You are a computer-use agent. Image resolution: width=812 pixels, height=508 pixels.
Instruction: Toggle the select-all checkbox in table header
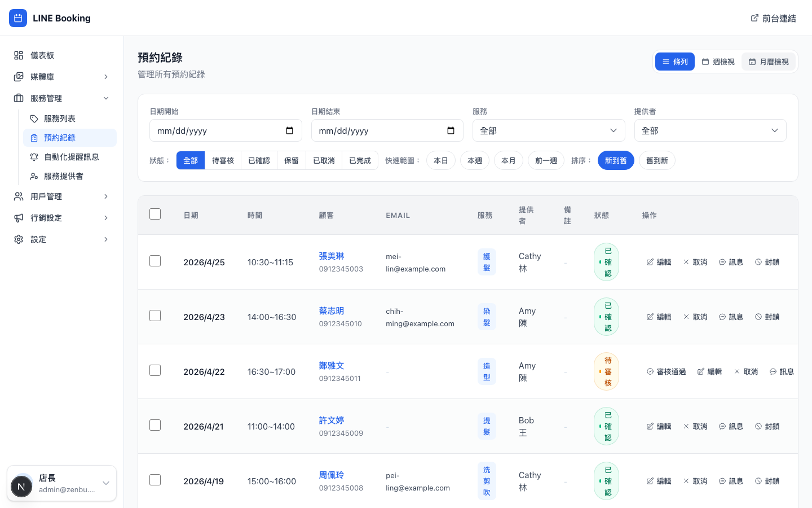click(x=155, y=214)
